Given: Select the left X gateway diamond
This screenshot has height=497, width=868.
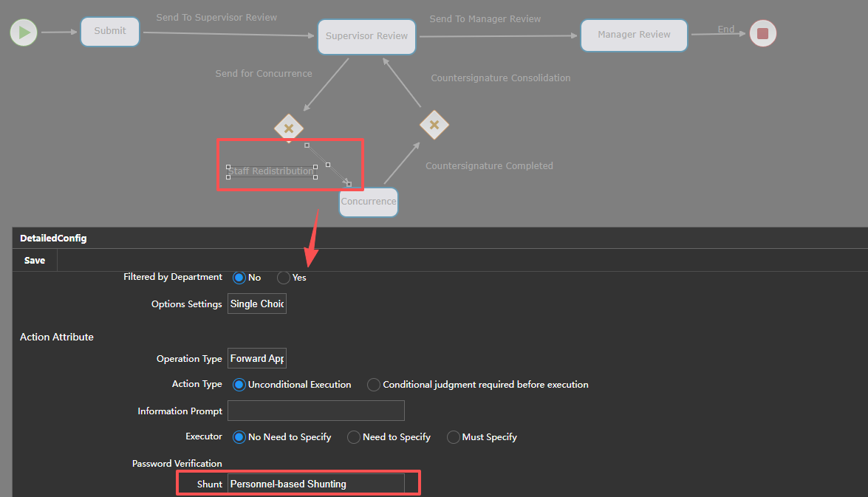Looking at the screenshot, I should click(289, 128).
